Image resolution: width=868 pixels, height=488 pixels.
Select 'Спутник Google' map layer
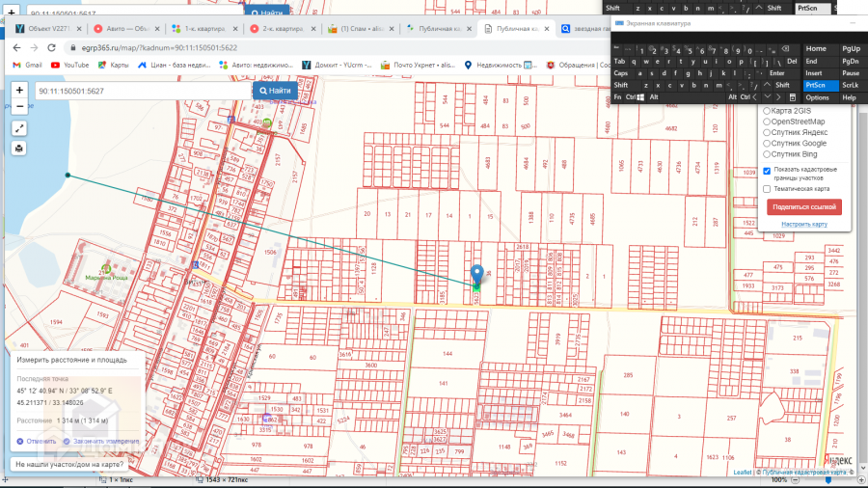(768, 143)
